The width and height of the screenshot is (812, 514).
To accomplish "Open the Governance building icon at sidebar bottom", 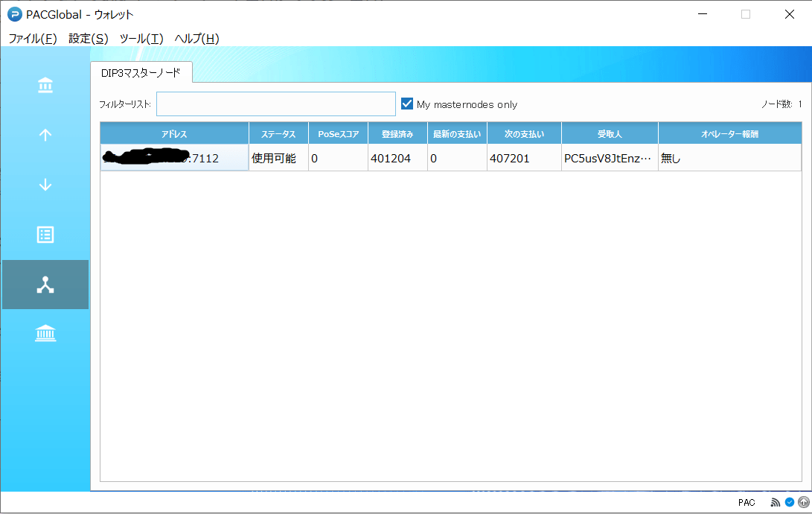I will [45, 334].
